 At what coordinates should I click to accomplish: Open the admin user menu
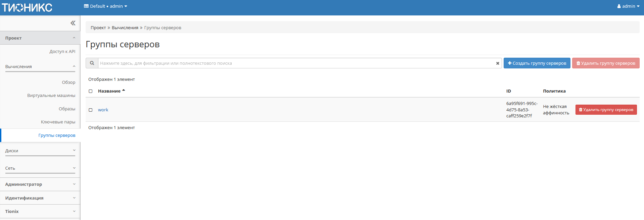(628, 6)
